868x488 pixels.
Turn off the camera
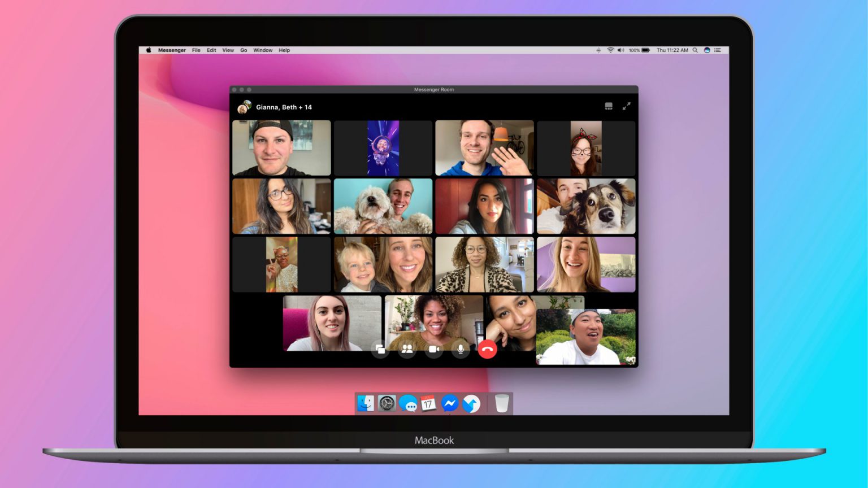pyautogui.click(x=433, y=349)
